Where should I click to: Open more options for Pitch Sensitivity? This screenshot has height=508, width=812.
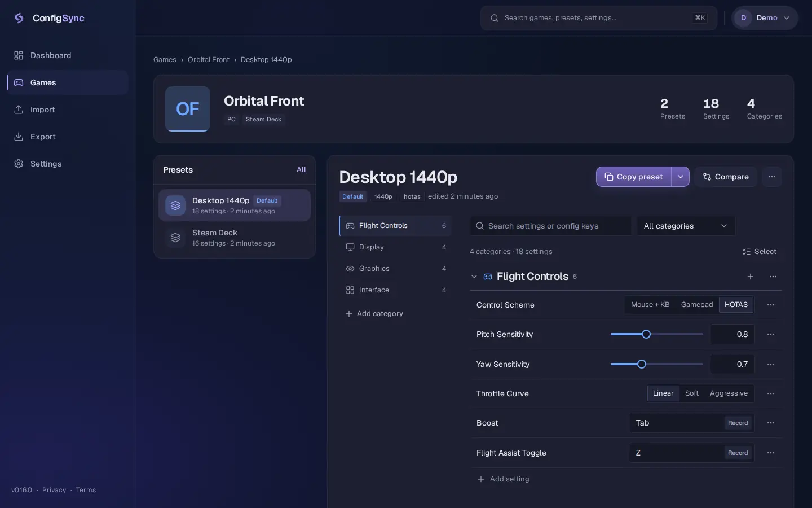click(771, 334)
